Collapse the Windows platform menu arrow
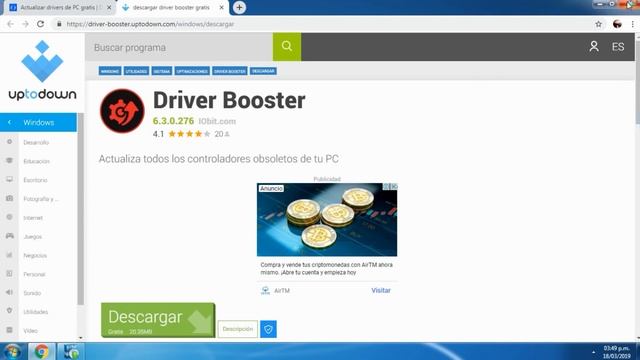Screen dimensions: 640x360 (9, 122)
